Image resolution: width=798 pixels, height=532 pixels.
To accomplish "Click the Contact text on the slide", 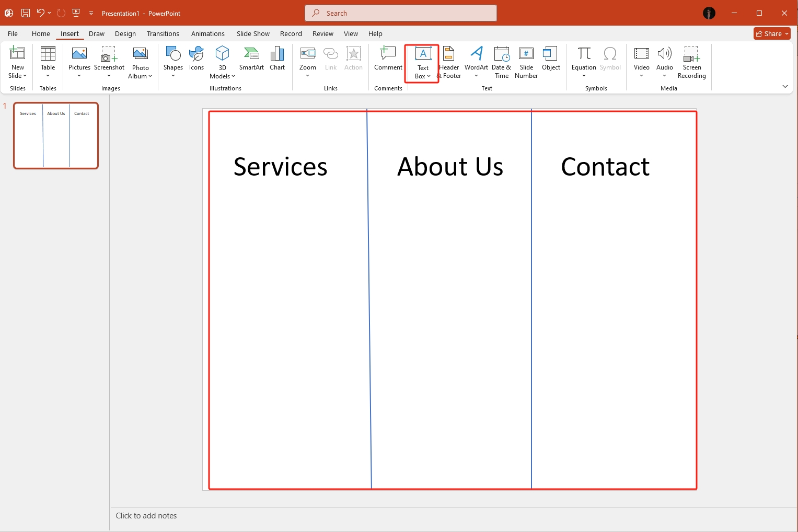I will click(605, 167).
